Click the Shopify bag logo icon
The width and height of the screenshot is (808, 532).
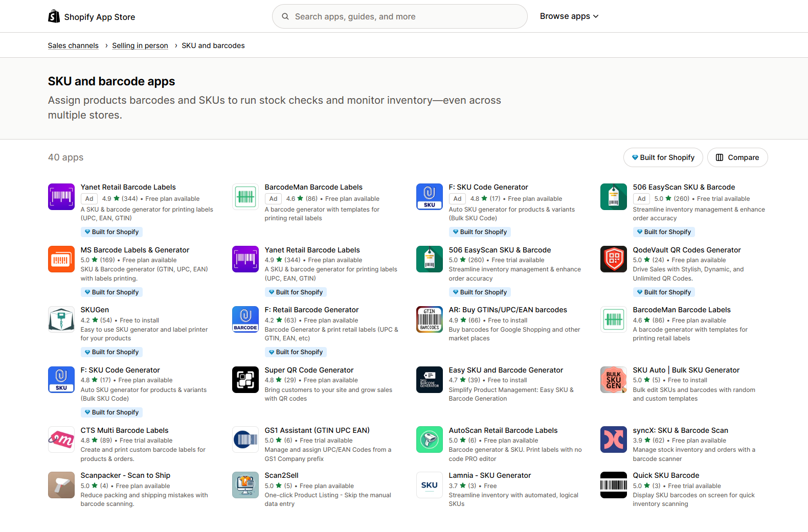(54, 16)
